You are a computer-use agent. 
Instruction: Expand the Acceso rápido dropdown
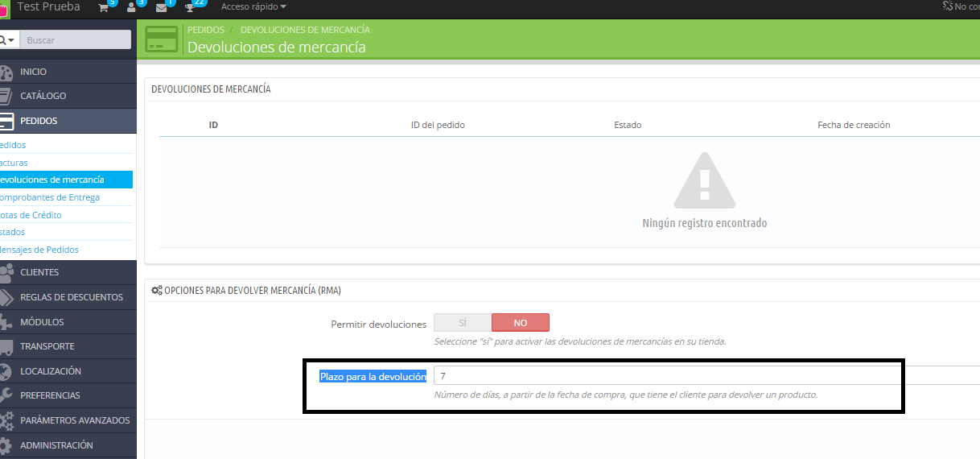[x=253, y=6]
